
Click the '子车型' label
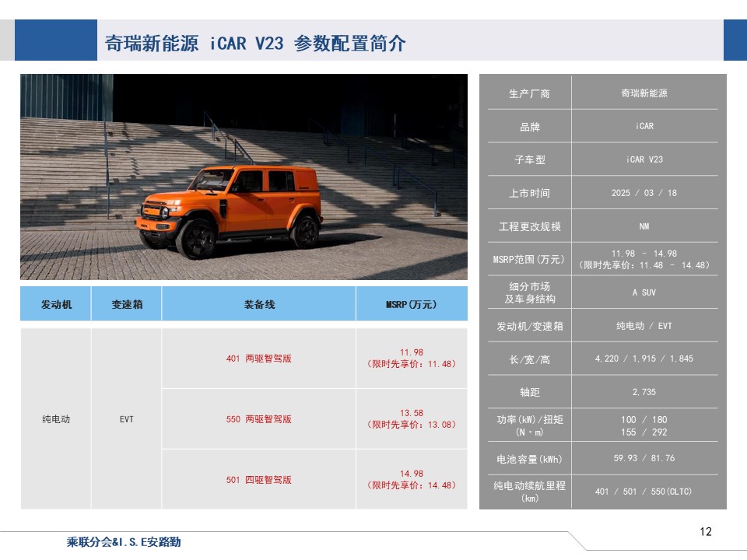529,159
